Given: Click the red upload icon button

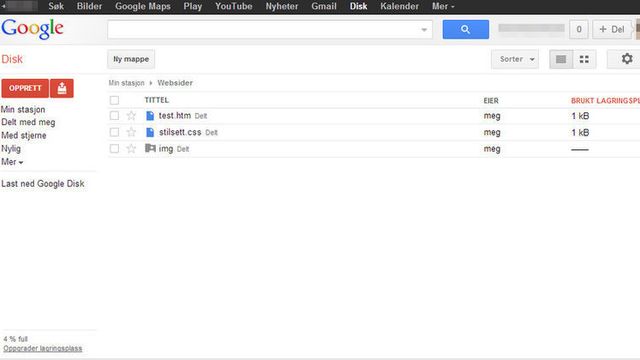Looking at the screenshot, I should [x=62, y=88].
